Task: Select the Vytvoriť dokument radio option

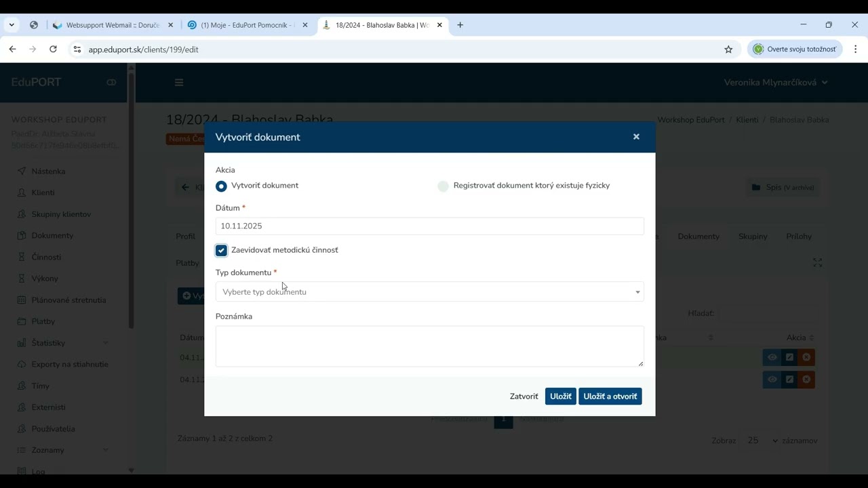Action: click(221, 186)
